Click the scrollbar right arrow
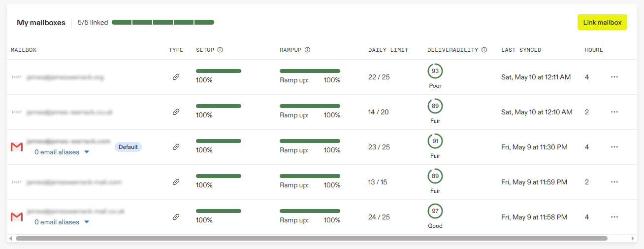 point(633,238)
